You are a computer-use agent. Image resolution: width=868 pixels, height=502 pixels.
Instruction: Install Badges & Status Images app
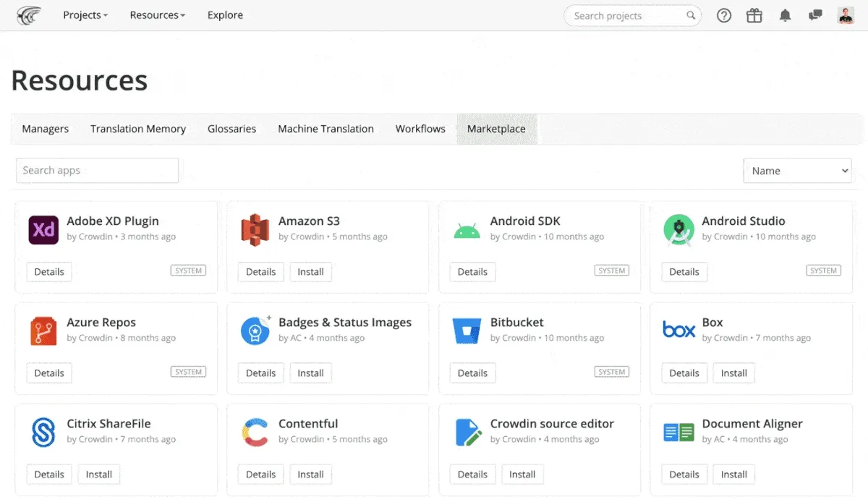[x=310, y=373]
